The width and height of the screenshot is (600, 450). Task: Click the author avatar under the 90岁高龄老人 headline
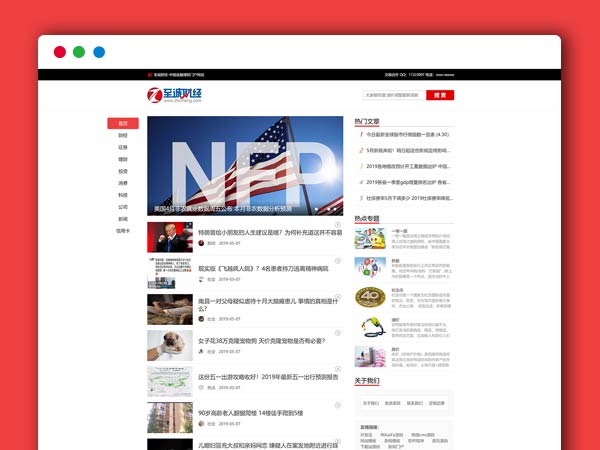pos(201,424)
